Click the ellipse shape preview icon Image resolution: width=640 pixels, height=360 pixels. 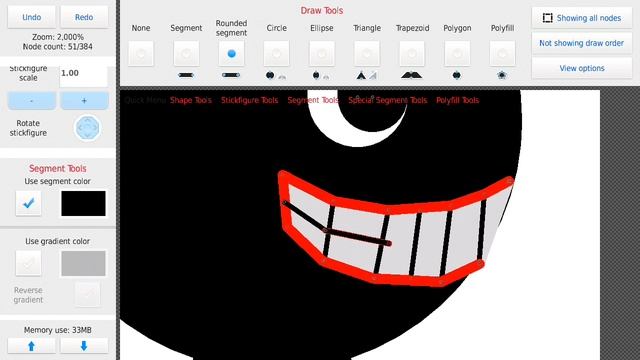click(321, 75)
